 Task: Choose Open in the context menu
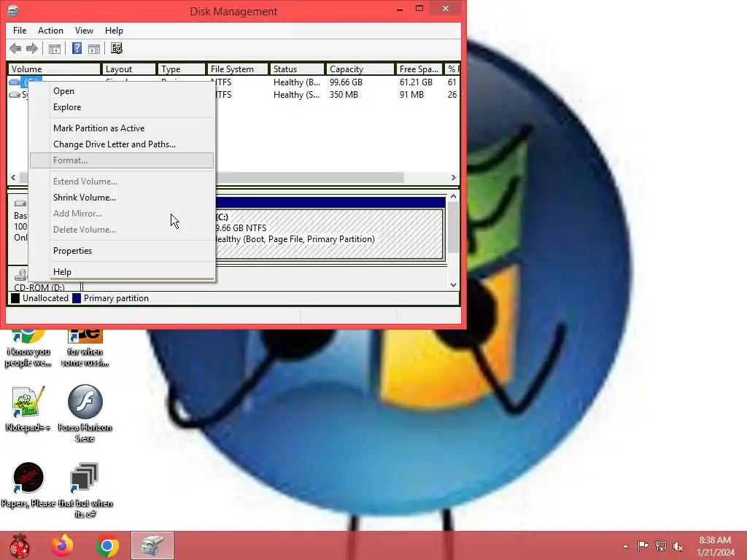(122, 91)
